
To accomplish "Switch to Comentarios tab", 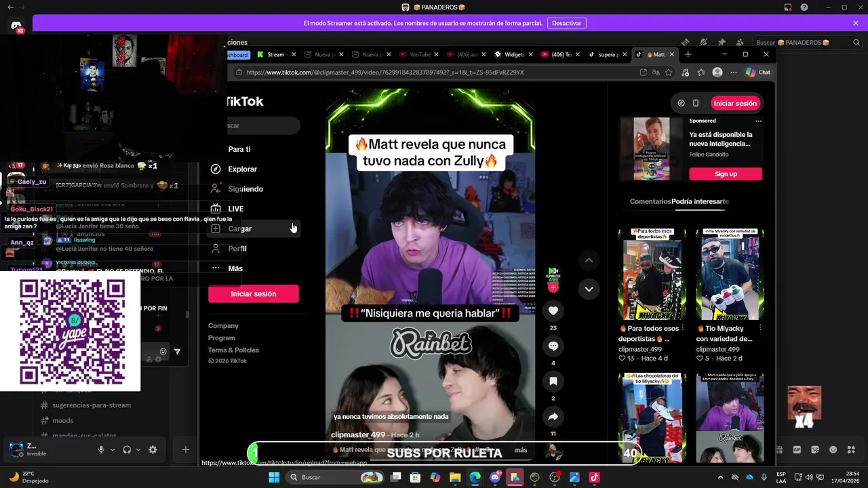I will [x=650, y=201].
